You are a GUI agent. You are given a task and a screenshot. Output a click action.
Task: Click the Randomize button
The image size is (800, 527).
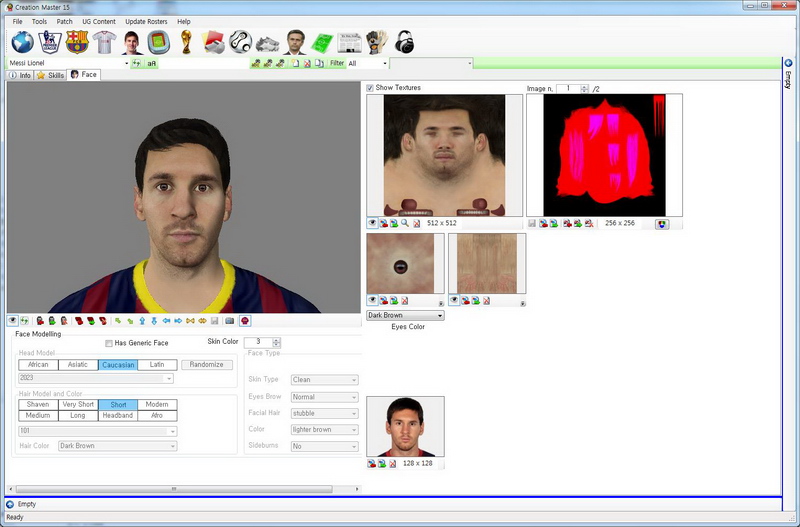pos(207,365)
